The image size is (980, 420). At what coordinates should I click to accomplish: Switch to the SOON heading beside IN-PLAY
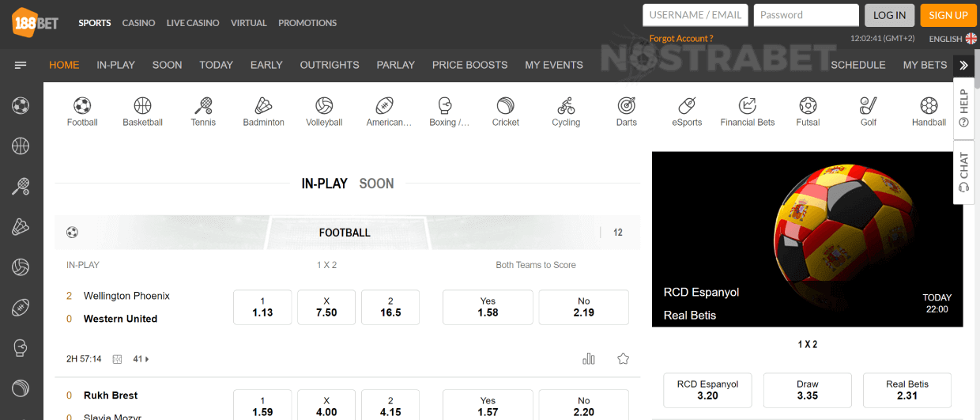(x=376, y=184)
